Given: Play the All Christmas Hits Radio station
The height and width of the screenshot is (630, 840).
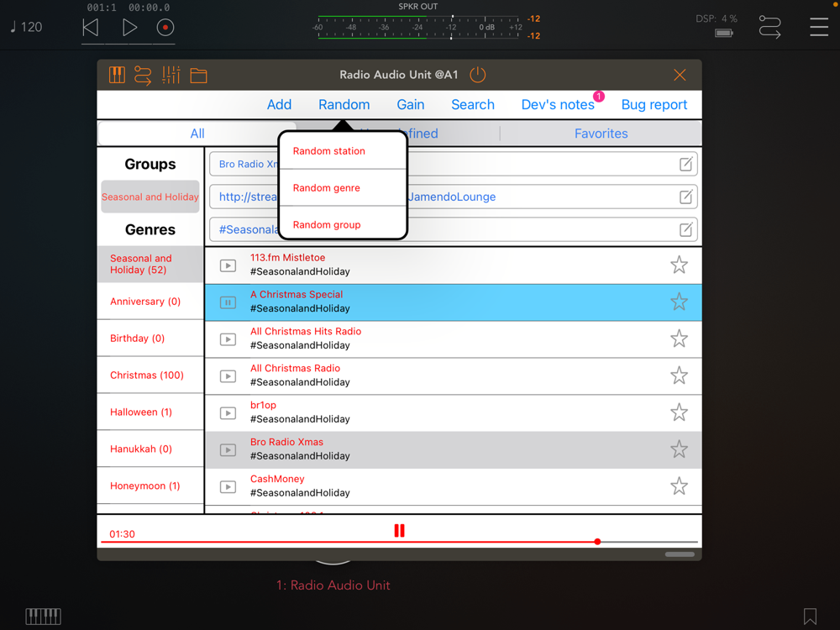Looking at the screenshot, I should 228,339.
